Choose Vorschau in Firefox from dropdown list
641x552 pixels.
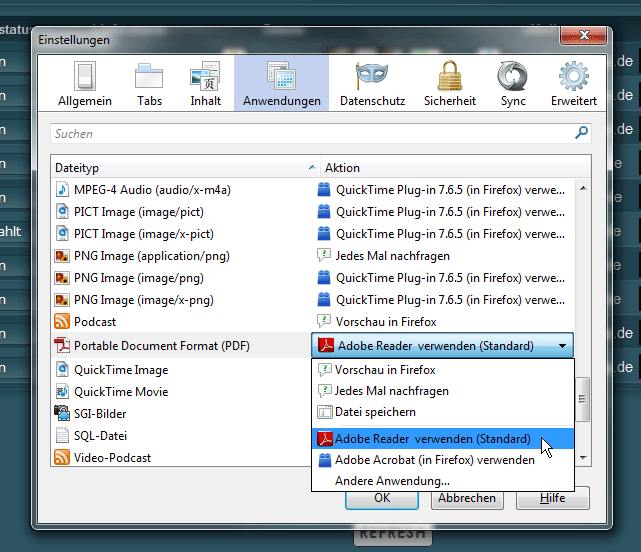(443, 370)
